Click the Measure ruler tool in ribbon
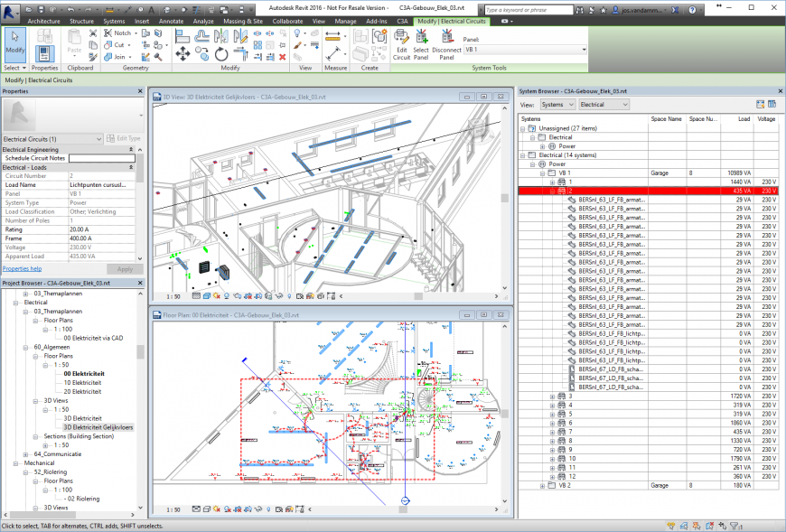 pos(332,35)
